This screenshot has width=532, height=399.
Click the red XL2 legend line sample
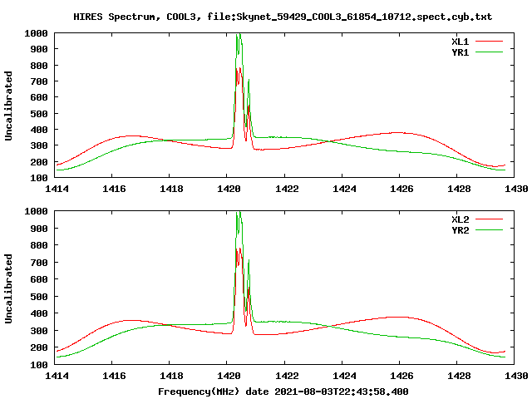pos(489,219)
